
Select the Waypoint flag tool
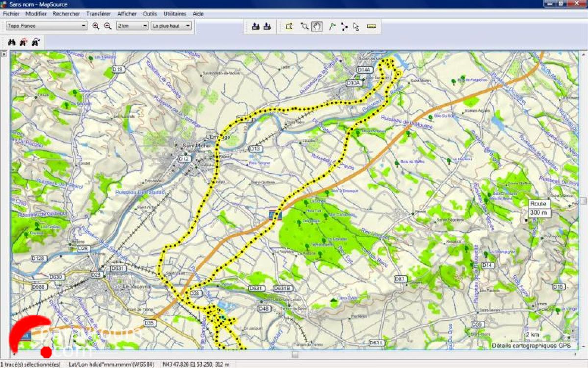coord(332,26)
